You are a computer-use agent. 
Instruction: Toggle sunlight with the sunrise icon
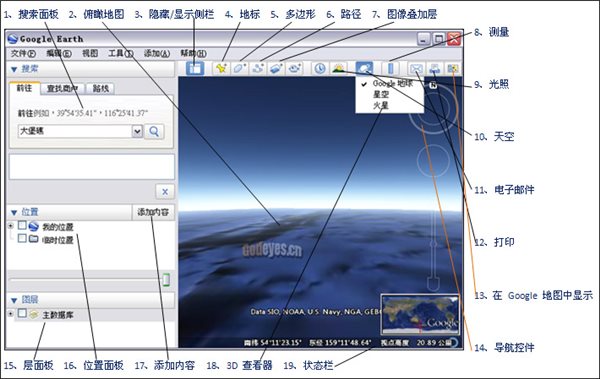click(x=338, y=69)
